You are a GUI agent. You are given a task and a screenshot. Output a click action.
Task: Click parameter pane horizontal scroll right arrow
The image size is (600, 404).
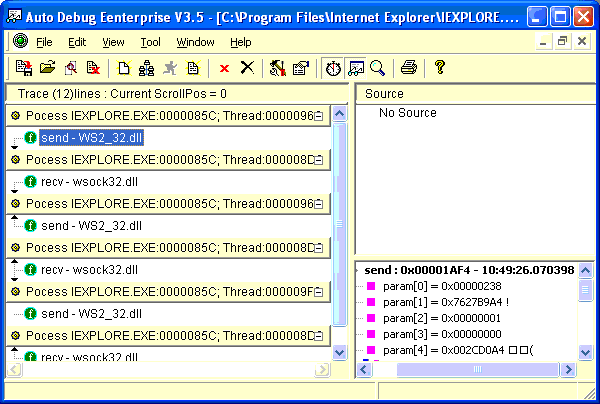click(569, 370)
